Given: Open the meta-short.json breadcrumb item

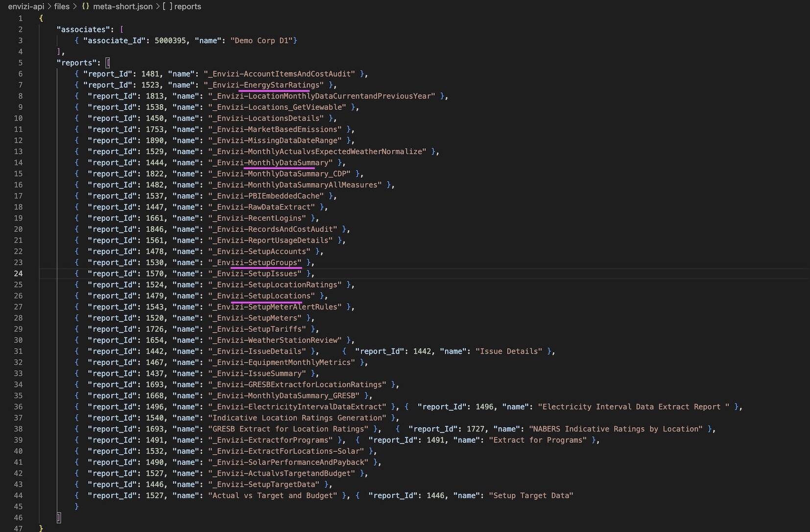Looking at the screenshot, I should tap(123, 6).
